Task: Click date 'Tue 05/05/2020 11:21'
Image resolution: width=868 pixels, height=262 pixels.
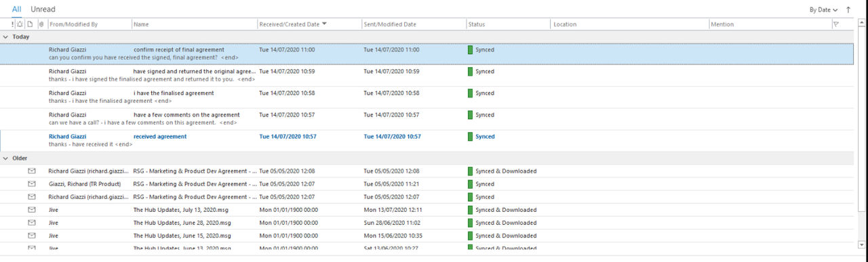Action: coord(392,184)
